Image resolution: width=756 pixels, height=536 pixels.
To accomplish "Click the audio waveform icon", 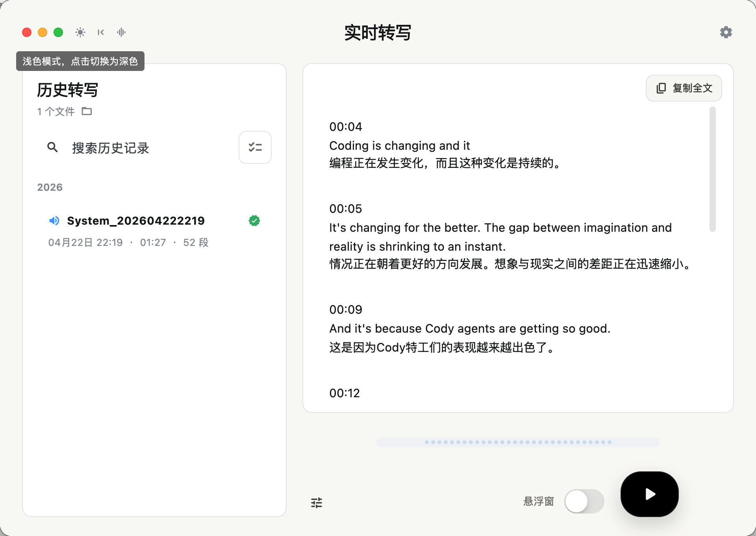I will click(121, 32).
